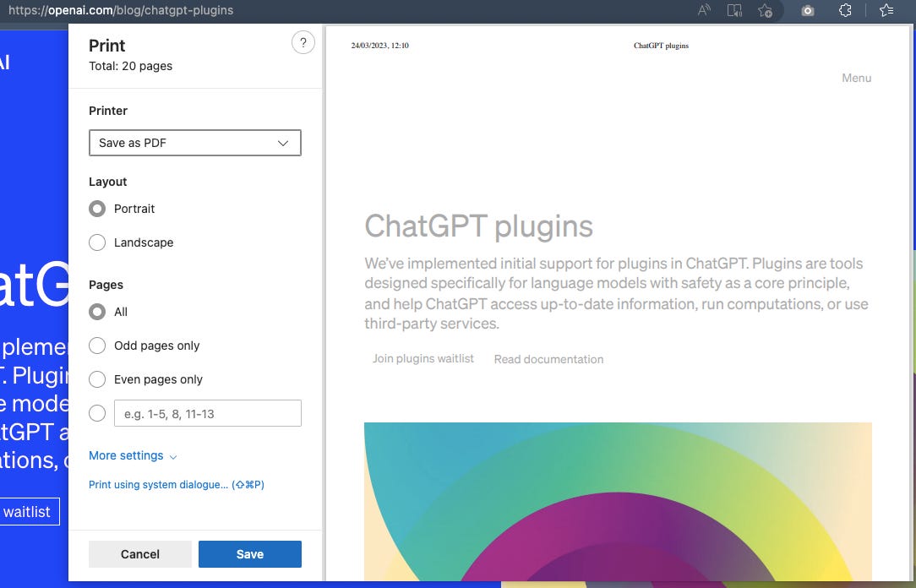
Task: Select the Landscape layout option
Action: coord(97,242)
